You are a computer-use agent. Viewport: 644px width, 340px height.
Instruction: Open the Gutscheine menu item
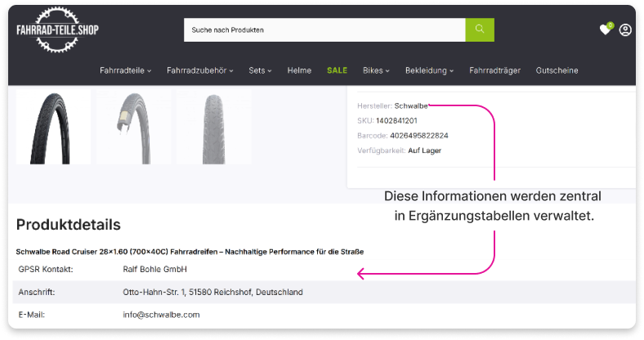click(x=557, y=70)
